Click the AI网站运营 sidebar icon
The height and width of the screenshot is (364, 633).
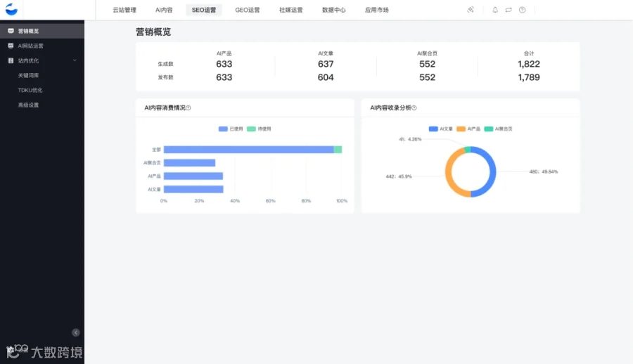[x=11, y=46]
